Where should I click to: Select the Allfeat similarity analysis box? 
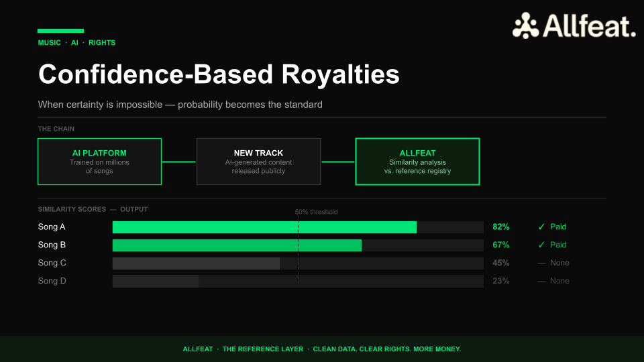pyautogui.click(x=417, y=162)
